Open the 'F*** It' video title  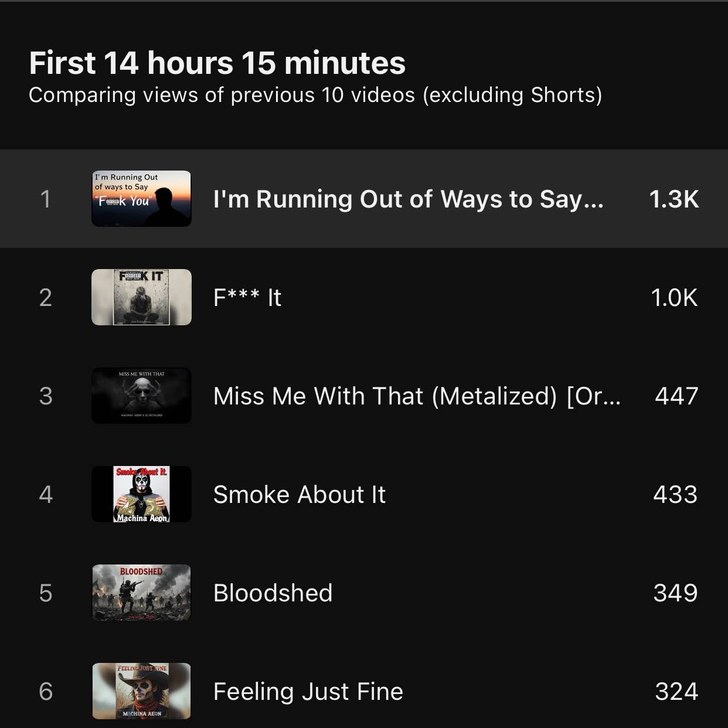(247, 298)
